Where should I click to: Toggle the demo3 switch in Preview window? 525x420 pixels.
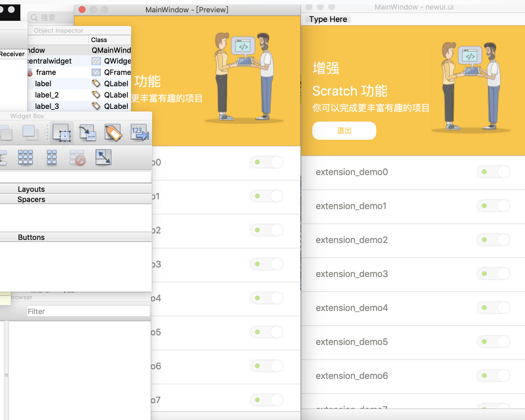tap(267, 264)
